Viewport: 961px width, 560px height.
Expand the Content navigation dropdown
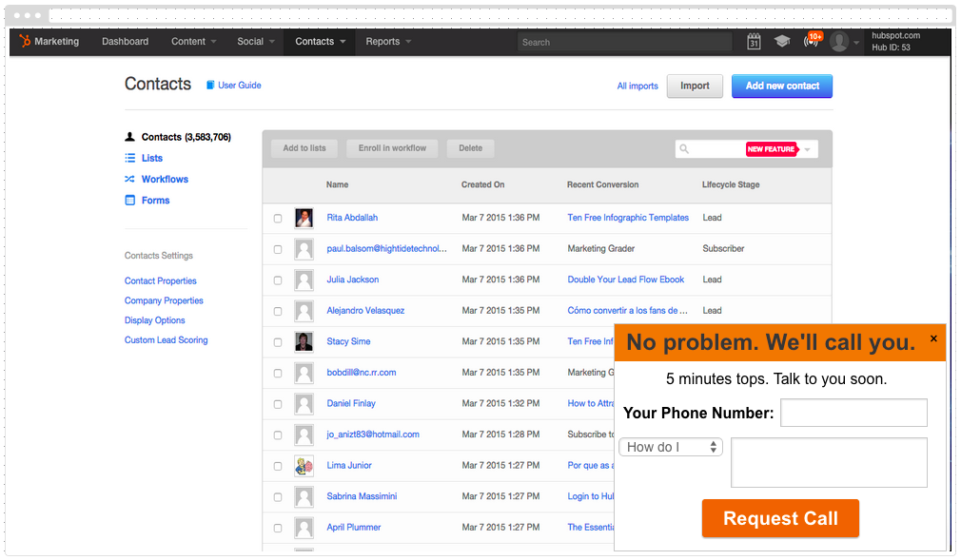(194, 42)
